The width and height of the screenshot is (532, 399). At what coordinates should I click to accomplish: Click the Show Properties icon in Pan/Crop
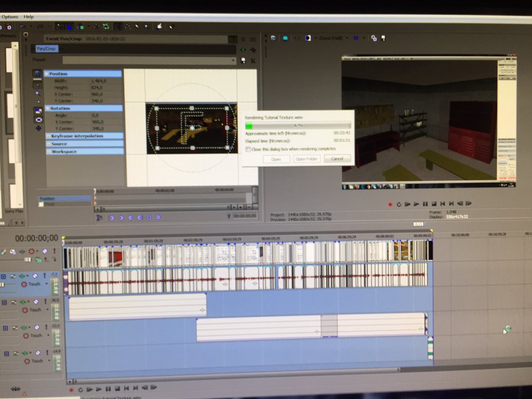pyautogui.click(x=37, y=73)
